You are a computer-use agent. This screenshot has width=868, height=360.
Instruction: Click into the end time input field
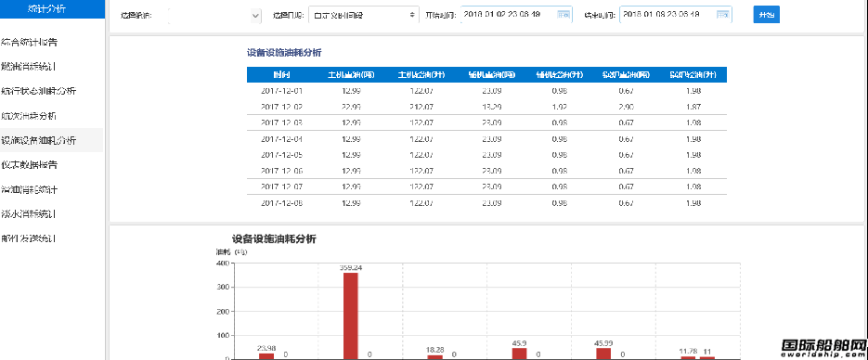click(676, 15)
